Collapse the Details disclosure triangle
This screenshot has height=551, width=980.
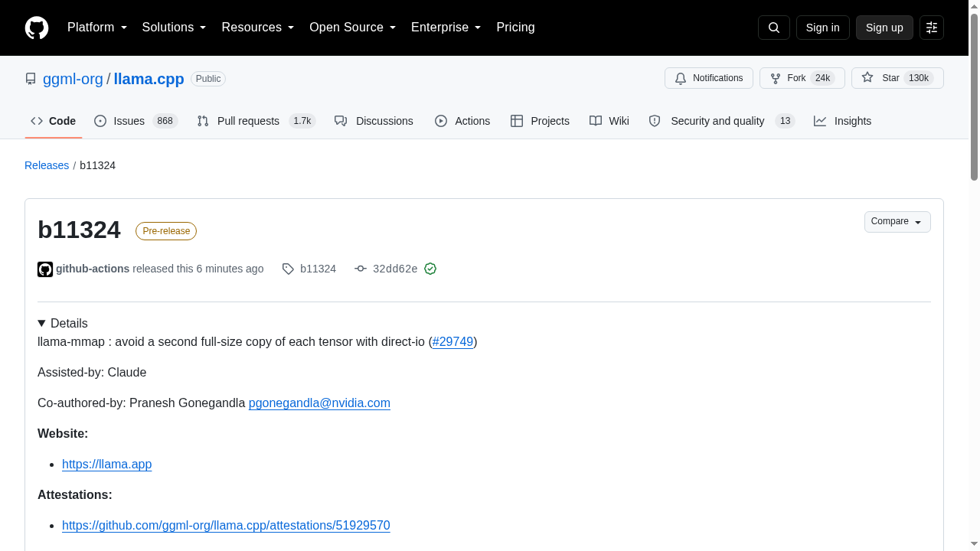[41, 324]
